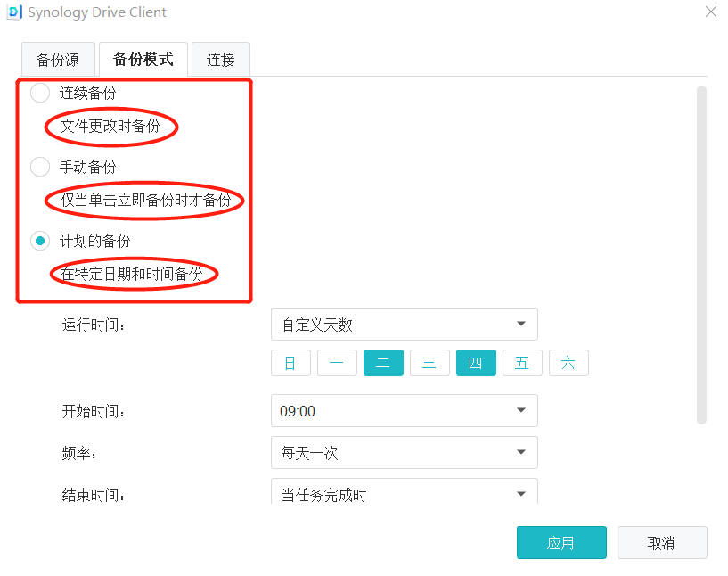Viewport: 728px width, 576px height.
Task: Click the 频率 label
Action: 79,453
